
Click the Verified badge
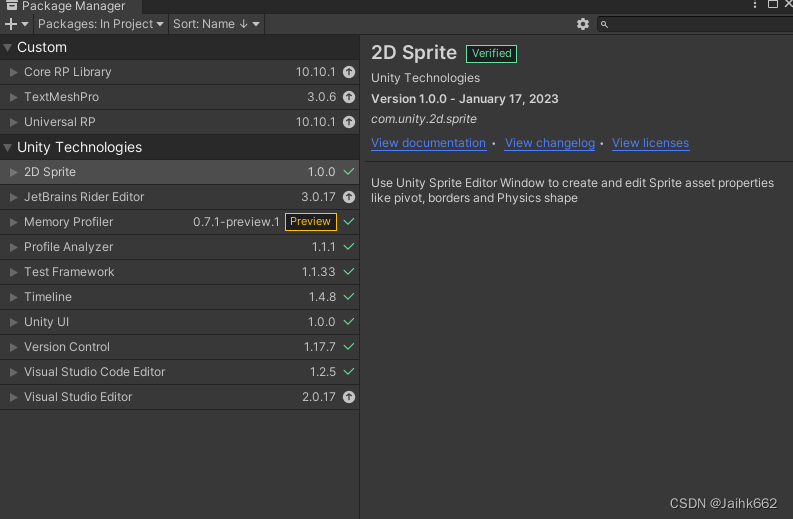click(491, 54)
